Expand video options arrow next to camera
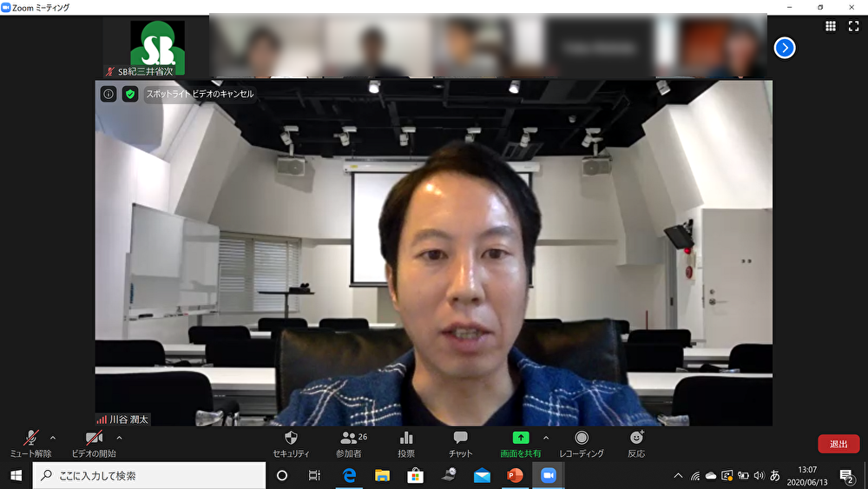This screenshot has height=489, width=868. [119, 438]
